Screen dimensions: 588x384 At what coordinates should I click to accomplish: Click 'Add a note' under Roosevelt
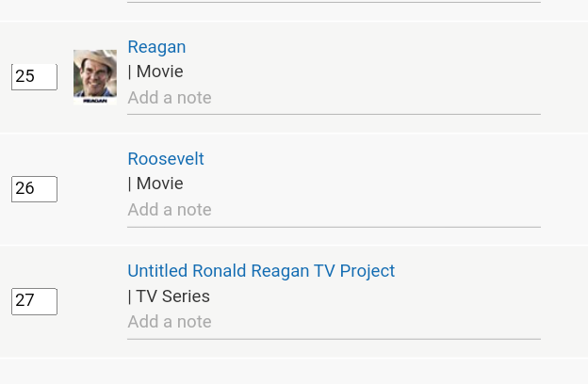click(170, 210)
